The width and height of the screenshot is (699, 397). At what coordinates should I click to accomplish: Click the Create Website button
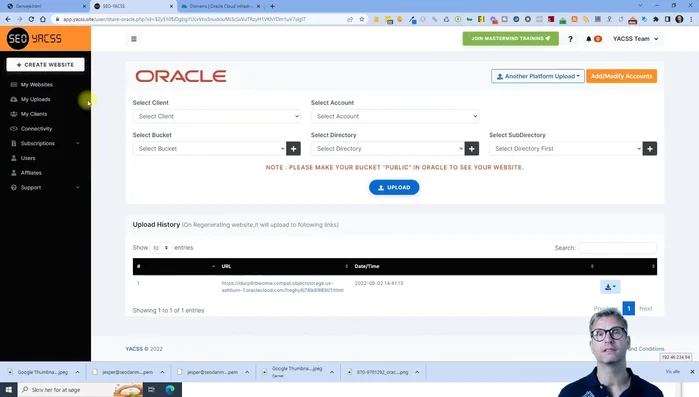tap(45, 65)
